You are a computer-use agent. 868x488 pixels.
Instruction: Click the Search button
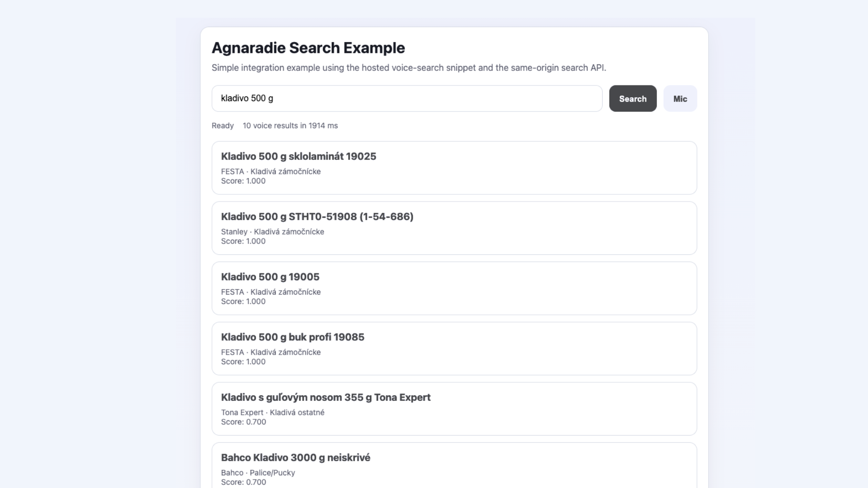click(632, 99)
